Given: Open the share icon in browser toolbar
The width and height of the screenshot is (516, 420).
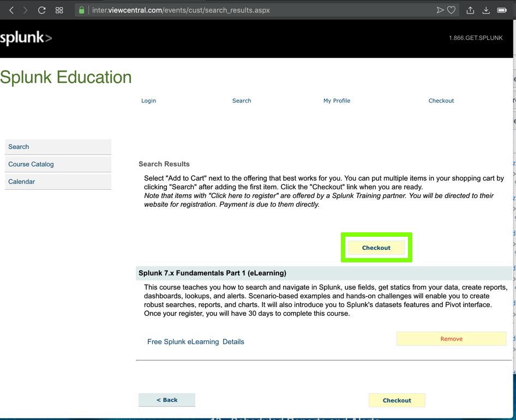Looking at the screenshot, I should coord(470,10).
